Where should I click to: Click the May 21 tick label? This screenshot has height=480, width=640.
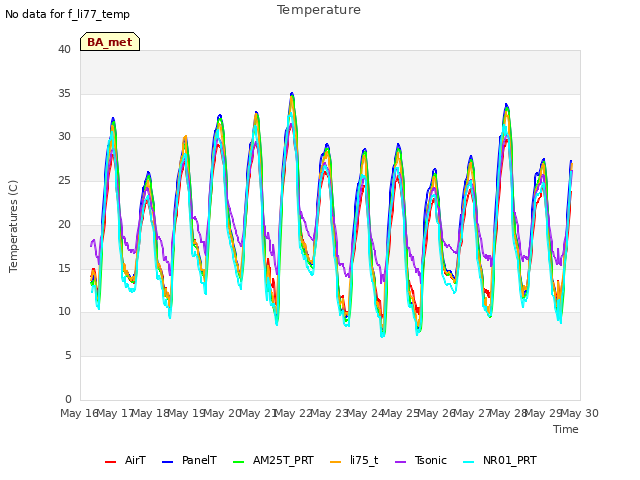[x=258, y=413]
